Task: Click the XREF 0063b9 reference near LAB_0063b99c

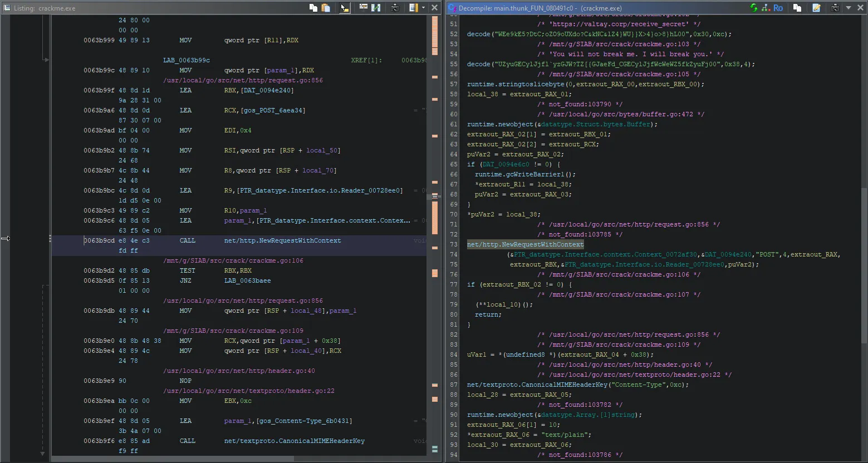Action: (414, 60)
